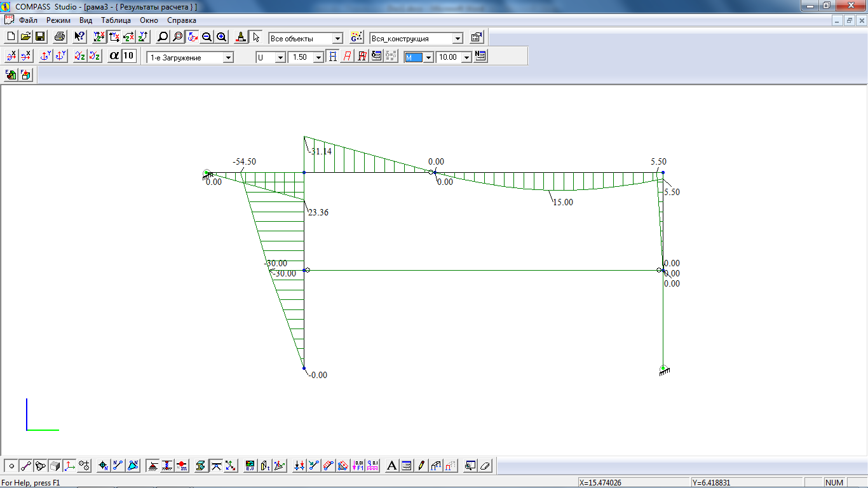
Task: Click the zoom in magnifier with plus
Action: click(222, 37)
